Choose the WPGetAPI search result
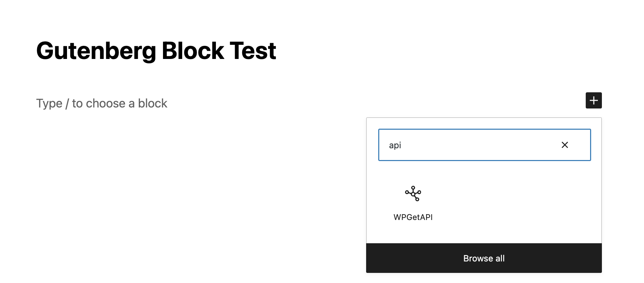Image resolution: width=644 pixels, height=283 pixels. pos(413,203)
